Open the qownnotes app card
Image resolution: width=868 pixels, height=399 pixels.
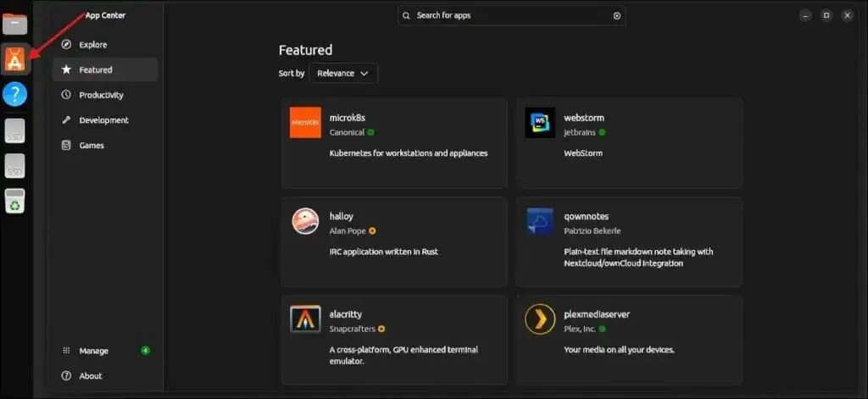pyautogui.click(x=629, y=241)
